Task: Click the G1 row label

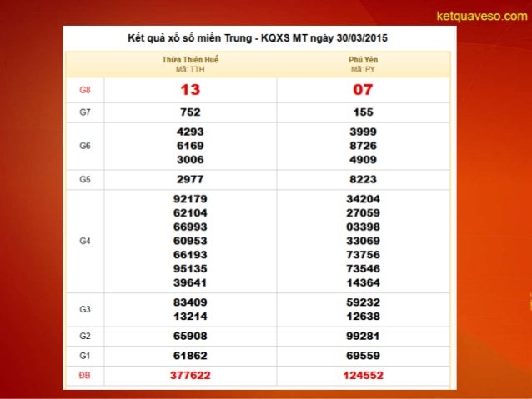Action: (85, 356)
